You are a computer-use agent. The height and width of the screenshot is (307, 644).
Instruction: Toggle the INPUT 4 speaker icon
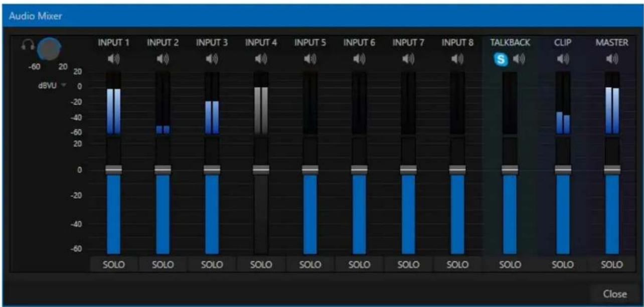click(x=261, y=59)
